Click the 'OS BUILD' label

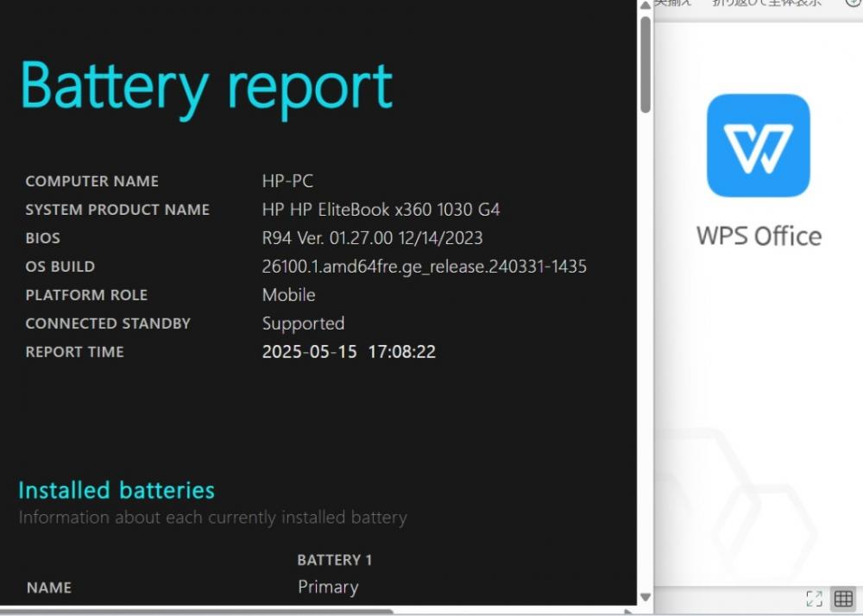(60, 267)
